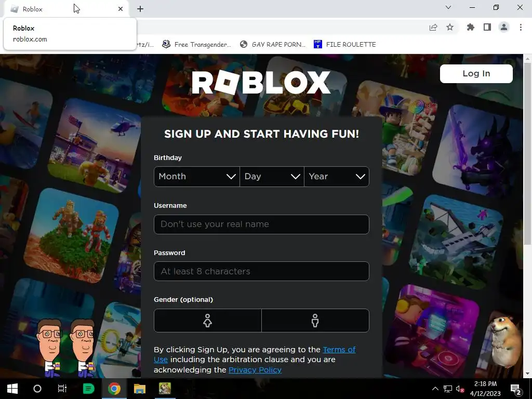Close the Roblox tab
Image resolution: width=532 pixels, height=399 pixels.
(121, 9)
